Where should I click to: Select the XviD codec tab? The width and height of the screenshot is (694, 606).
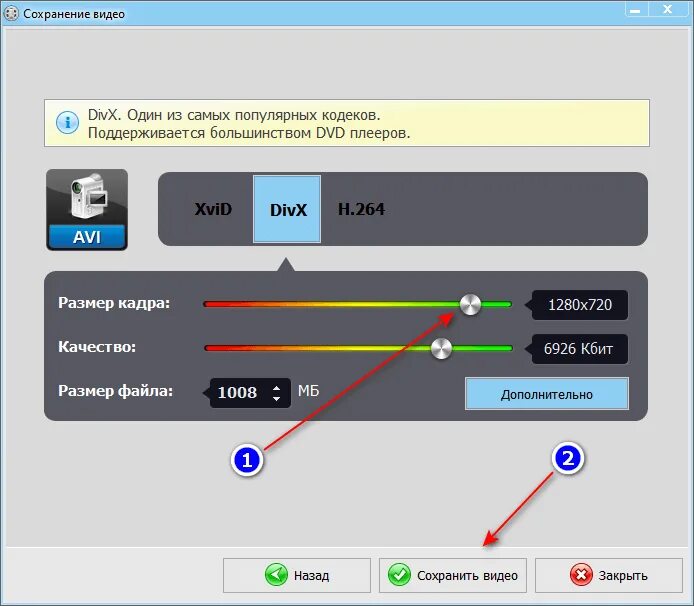[213, 209]
